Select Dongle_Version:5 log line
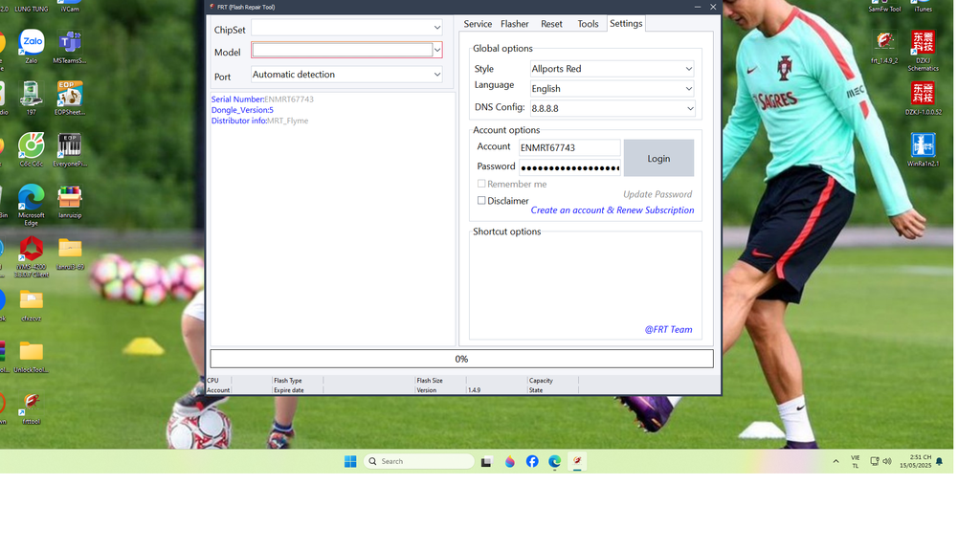The width and height of the screenshot is (980, 551). click(242, 110)
